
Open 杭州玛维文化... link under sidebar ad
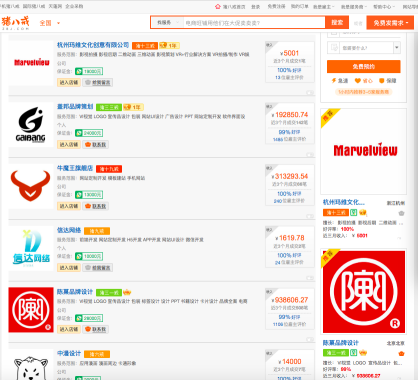(x=344, y=202)
